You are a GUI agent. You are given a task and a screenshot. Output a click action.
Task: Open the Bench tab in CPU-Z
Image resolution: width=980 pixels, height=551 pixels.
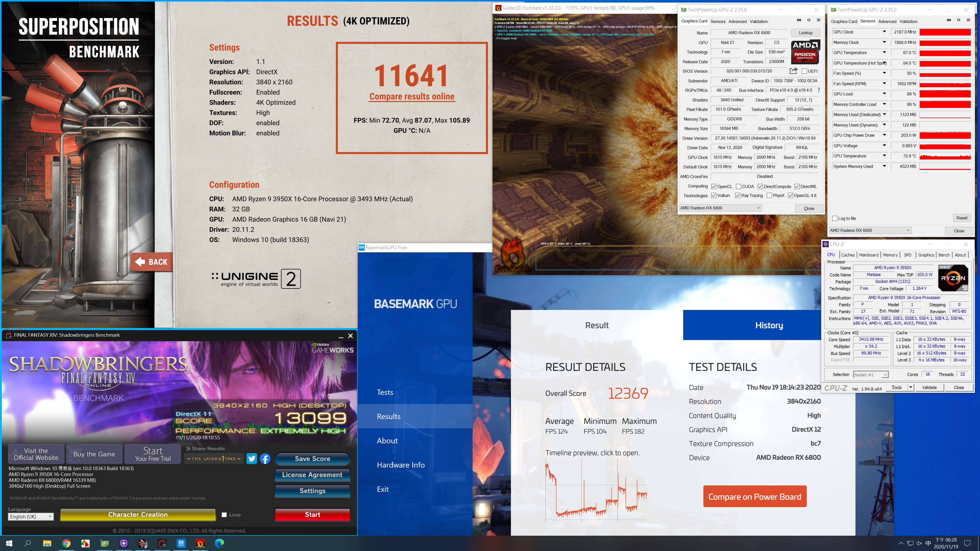coord(944,255)
